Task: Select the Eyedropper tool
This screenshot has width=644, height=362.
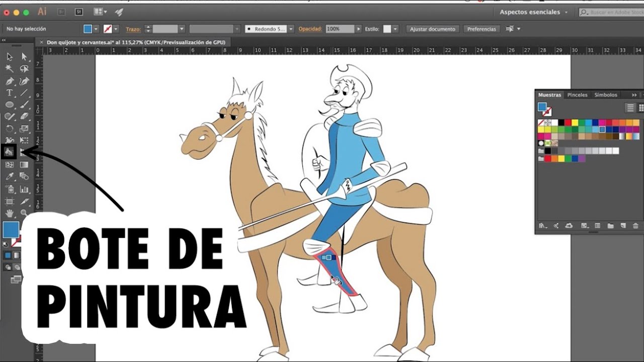Action: [x=10, y=176]
